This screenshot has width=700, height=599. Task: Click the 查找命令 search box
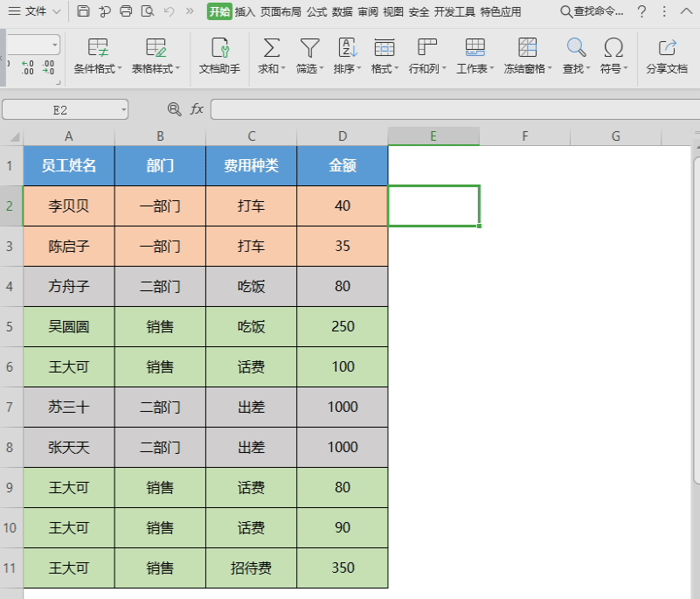(x=592, y=11)
